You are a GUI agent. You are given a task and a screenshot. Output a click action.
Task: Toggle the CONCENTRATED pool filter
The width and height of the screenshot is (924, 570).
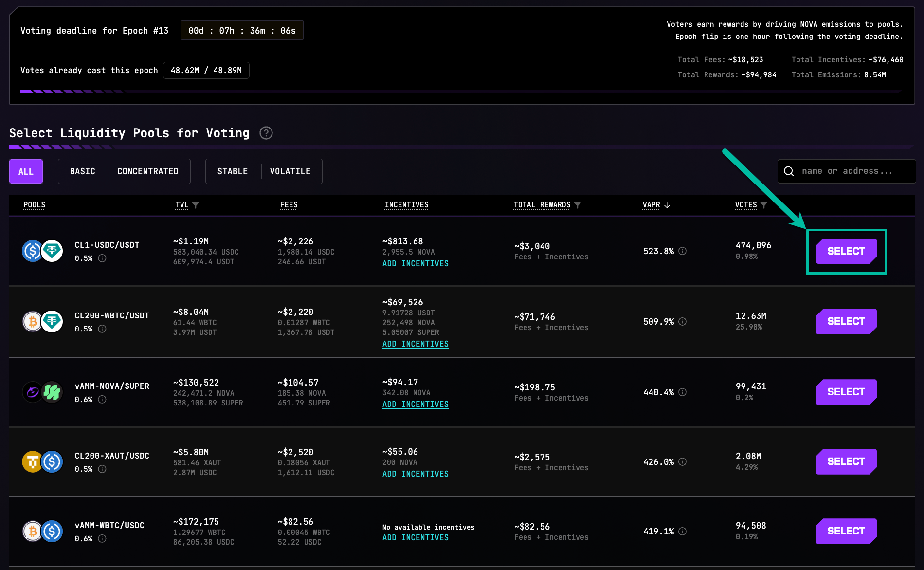(x=148, y=171)
